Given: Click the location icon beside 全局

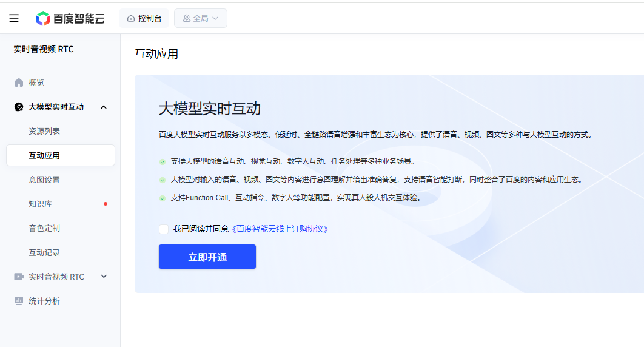Looking at the screenshot, I should pos(186,18).
